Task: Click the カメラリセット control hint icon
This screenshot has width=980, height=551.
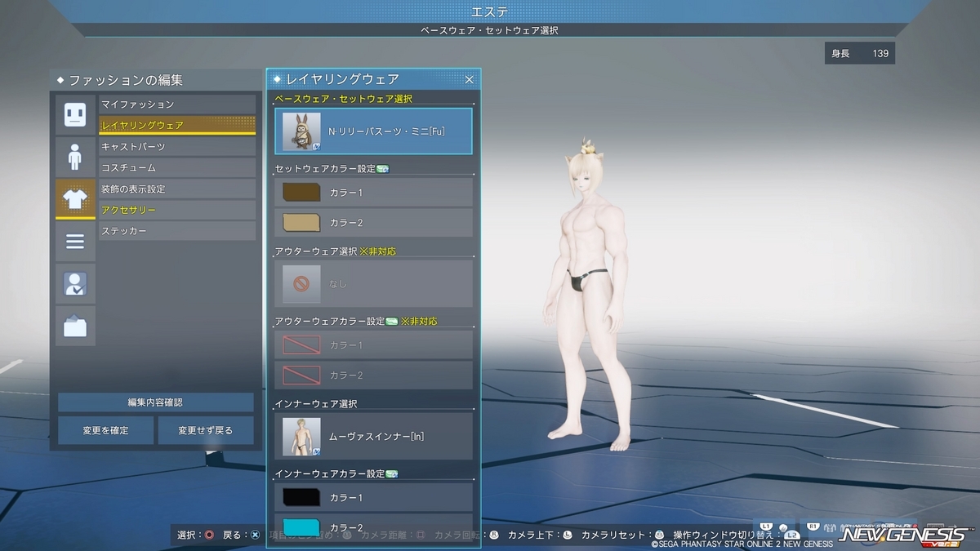Action: pos(658,535)
